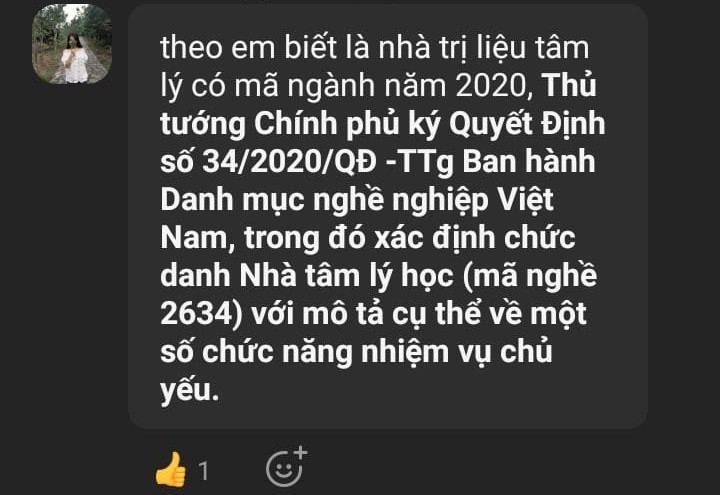Click the last word 'yếu.' of the message
The width and height of the screenshot is (720, 495).
190,391
